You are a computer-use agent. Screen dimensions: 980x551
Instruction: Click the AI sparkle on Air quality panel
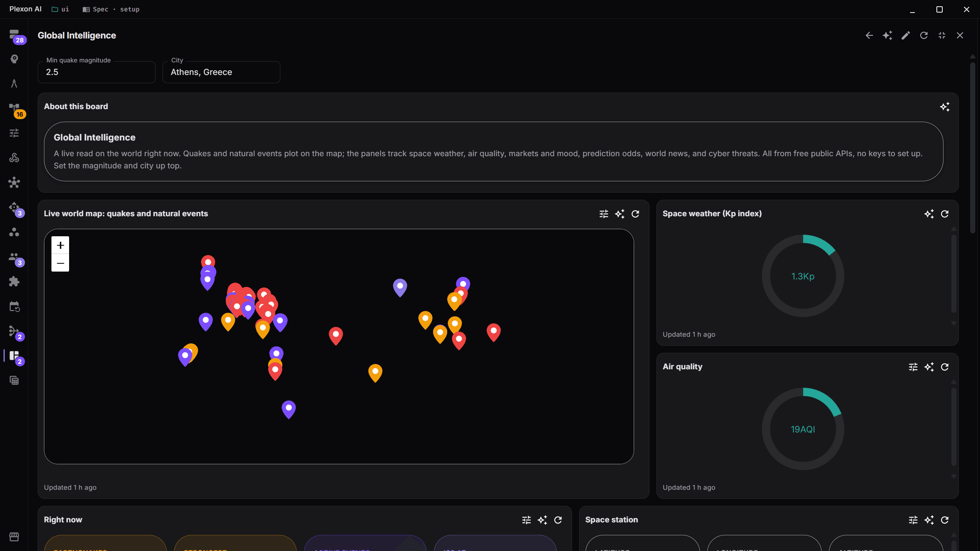coord(929,367)
